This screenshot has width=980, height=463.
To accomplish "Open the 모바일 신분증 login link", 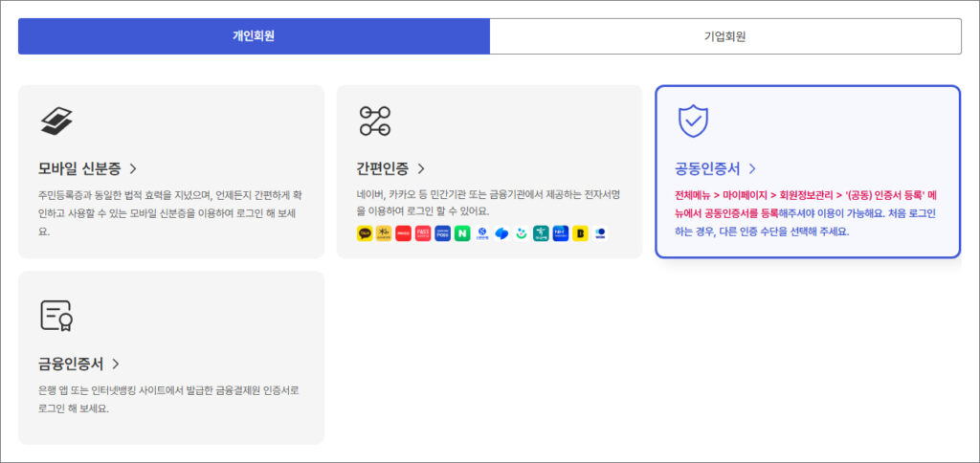I will pos(79,168).
